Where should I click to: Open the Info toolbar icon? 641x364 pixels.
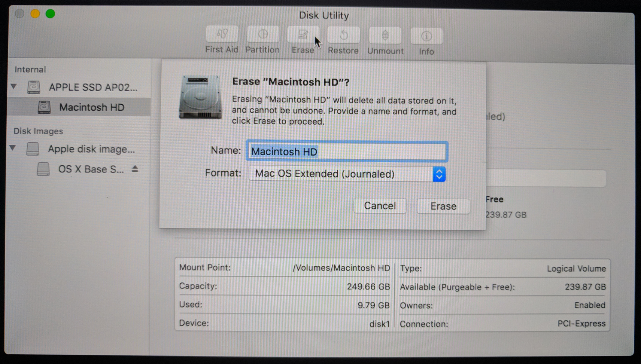(x=426, y=36)
